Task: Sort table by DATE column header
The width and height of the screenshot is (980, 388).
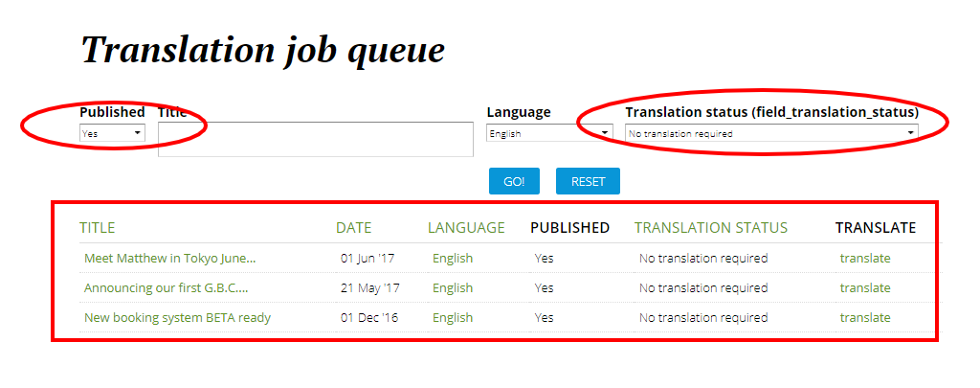Action: (353, 228)
